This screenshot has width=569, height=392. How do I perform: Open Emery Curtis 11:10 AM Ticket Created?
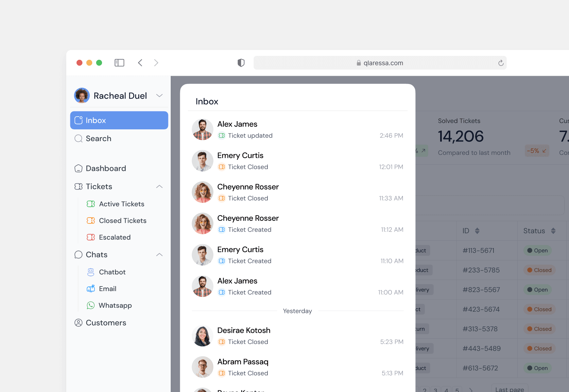pyautogui.click(x=297, y=255)
